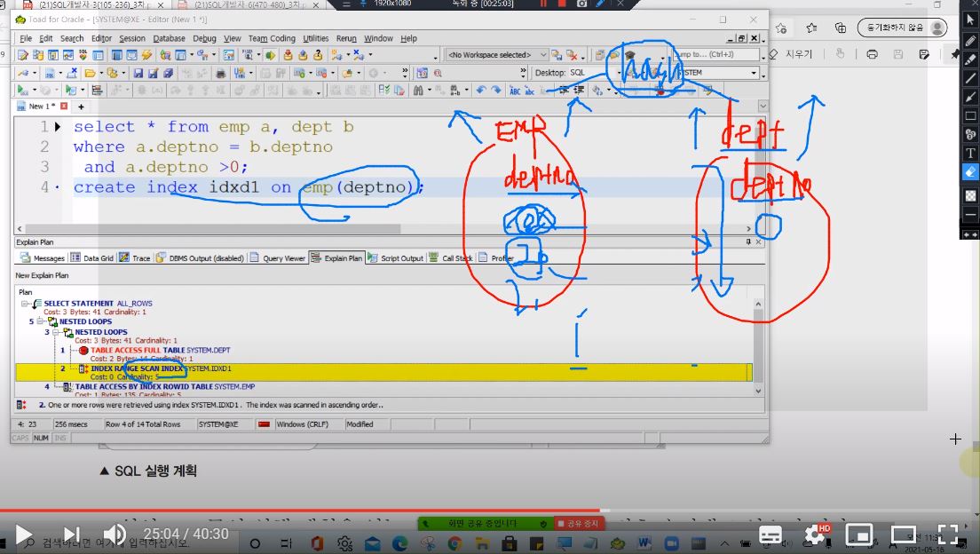Open the folder (Open file) icon

90,73
